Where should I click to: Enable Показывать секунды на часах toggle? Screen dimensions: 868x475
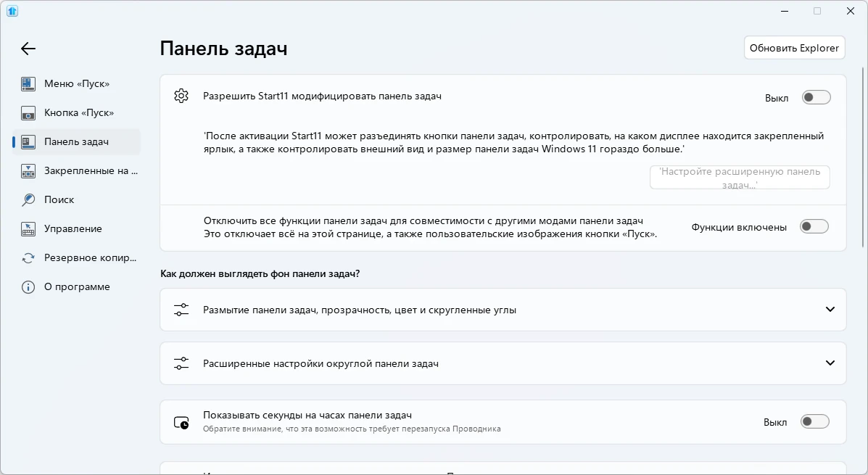click(x=815, y=421)
